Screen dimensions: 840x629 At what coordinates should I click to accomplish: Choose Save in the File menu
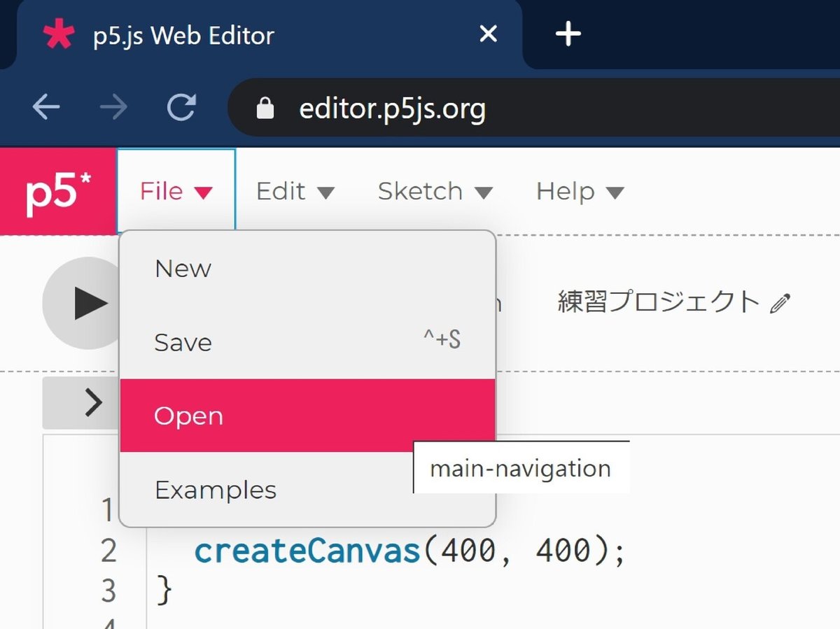click(x=183, y=343)
